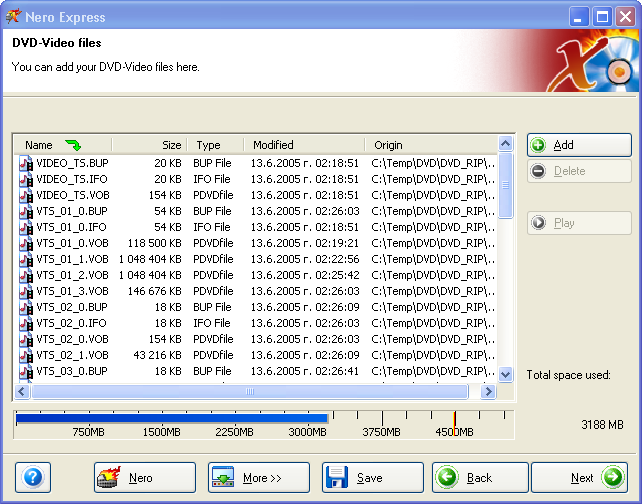
Task: Click the file icon next to VIDEO_TS.VOB
Action: click(x=26, y=196)
